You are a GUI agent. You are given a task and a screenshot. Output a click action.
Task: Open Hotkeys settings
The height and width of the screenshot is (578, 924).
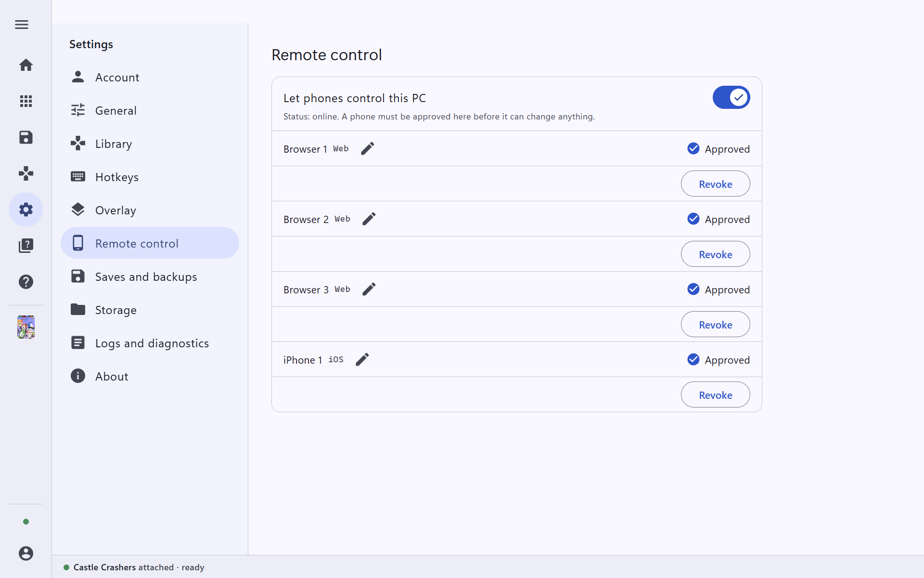click(x=150, y=177)
